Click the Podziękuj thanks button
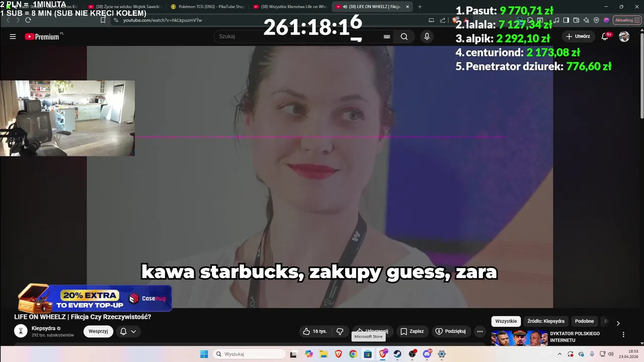The height and width of the screenshot is (362, 644). [x=451, y=331]
